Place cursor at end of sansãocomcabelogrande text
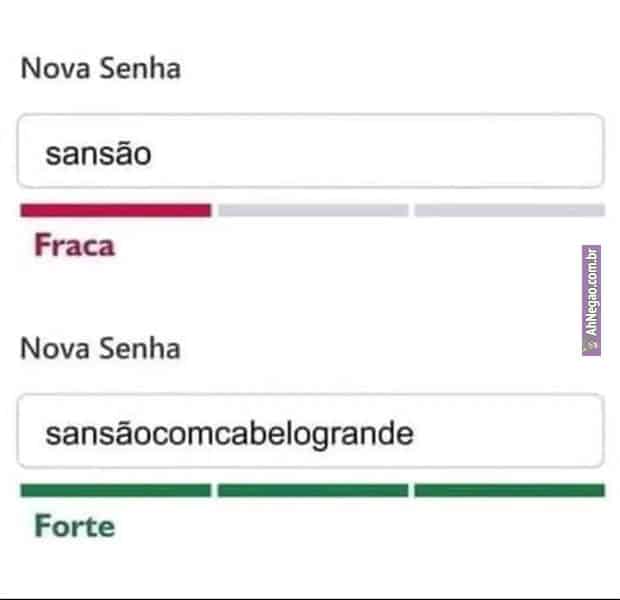620x600 pixels. (x=415, y=434)
